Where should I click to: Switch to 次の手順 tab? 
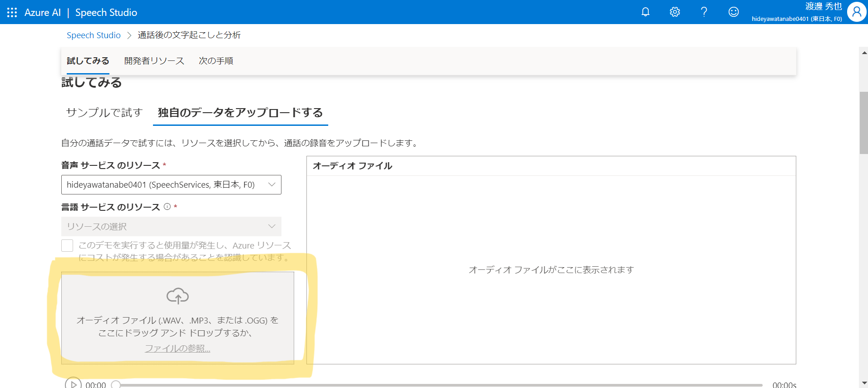(216, 61)
